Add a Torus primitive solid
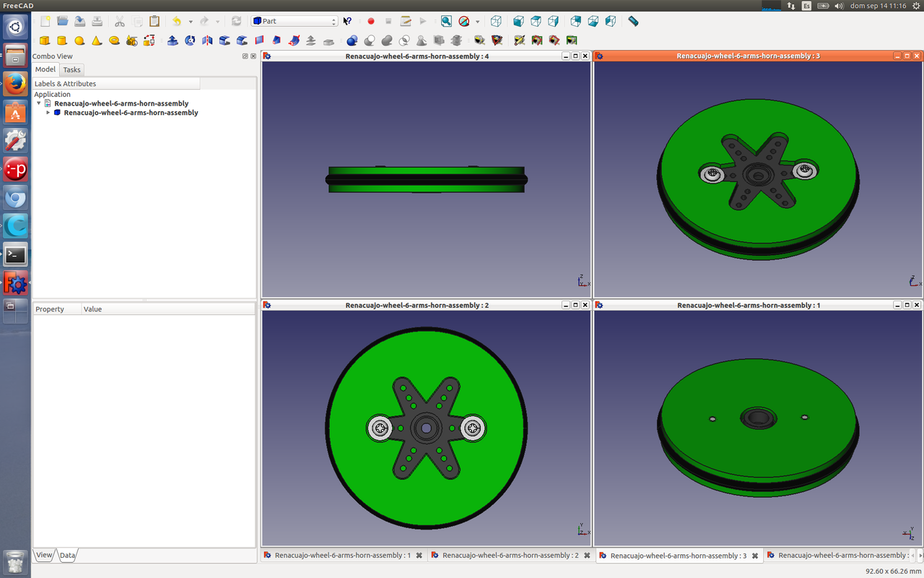Viewport: 924px width, 578px height. click(x=114, y=40)
